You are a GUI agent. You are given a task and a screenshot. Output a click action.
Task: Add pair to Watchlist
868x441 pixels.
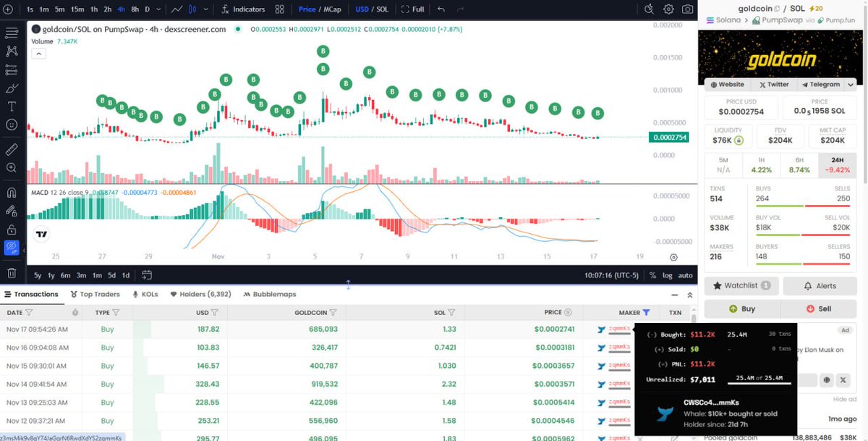point(741,285)
